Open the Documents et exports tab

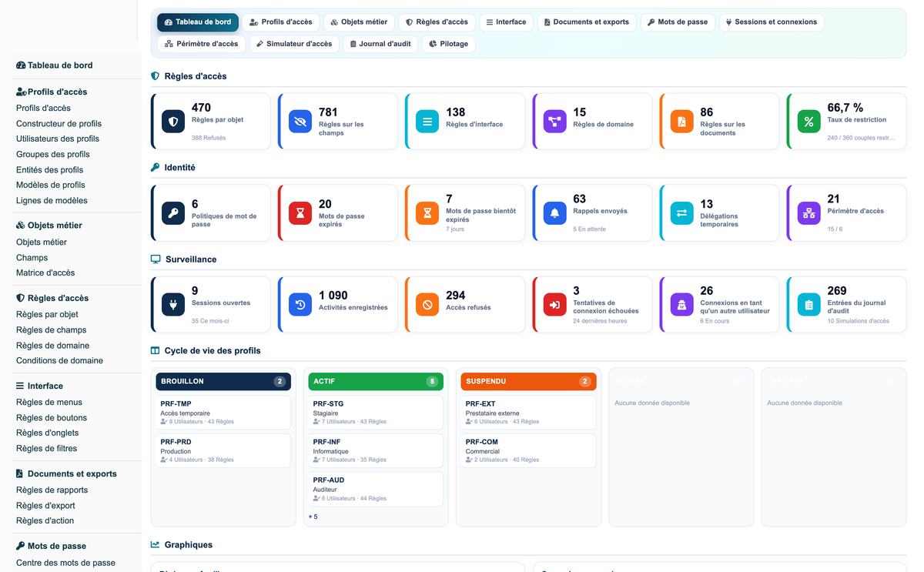587,22
